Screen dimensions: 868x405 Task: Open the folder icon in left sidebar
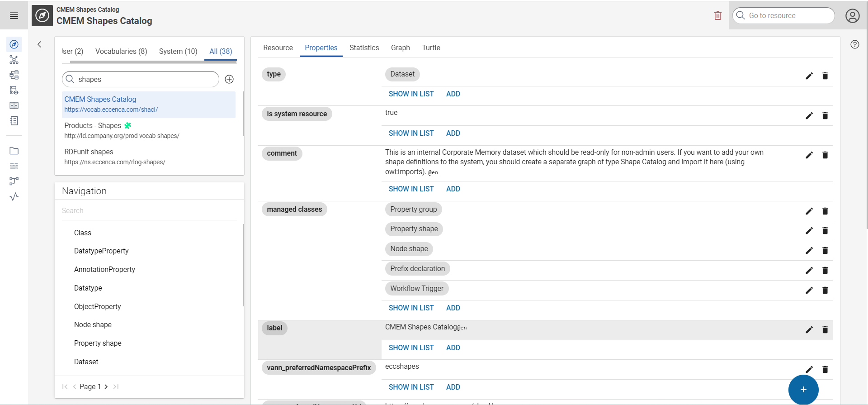click(x=14, y=151)
